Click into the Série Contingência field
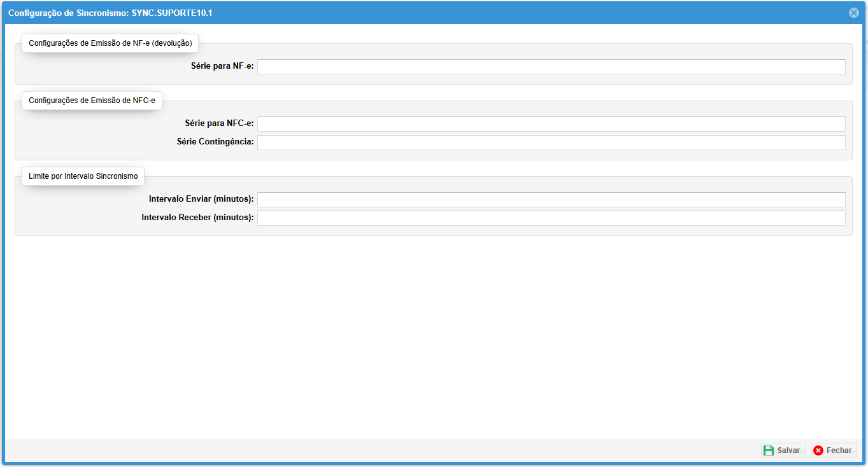Screen dimensions: 868x467 pyautogui.click(x=551, y=143)
